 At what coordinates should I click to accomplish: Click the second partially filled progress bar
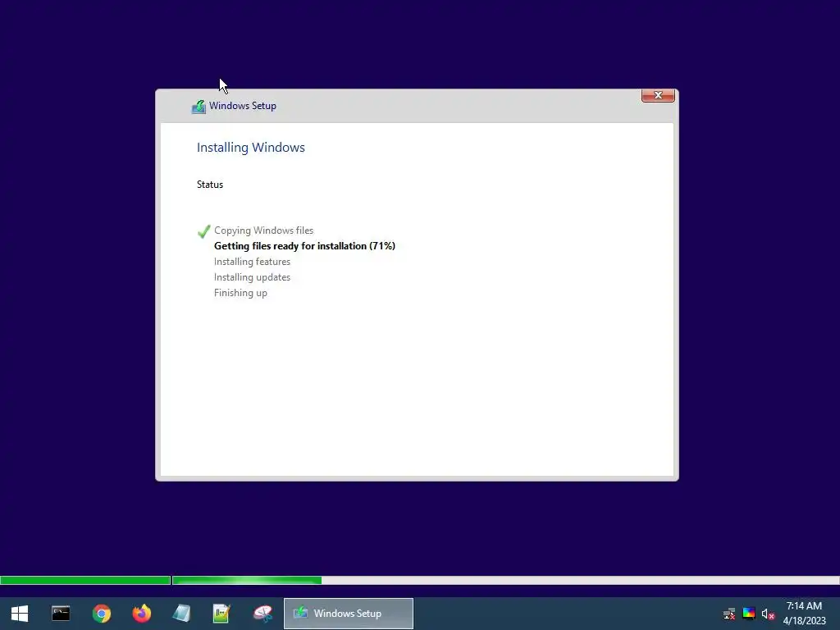pos(505,580)
